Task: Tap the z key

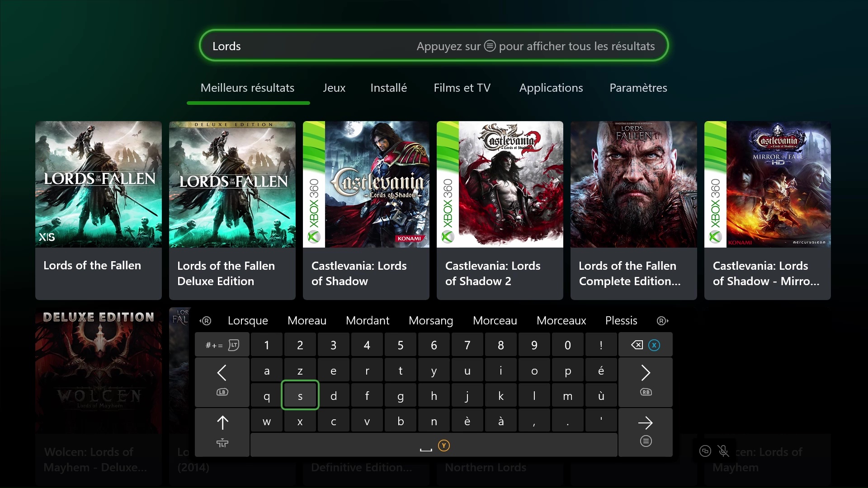Action: coord(300,371)
